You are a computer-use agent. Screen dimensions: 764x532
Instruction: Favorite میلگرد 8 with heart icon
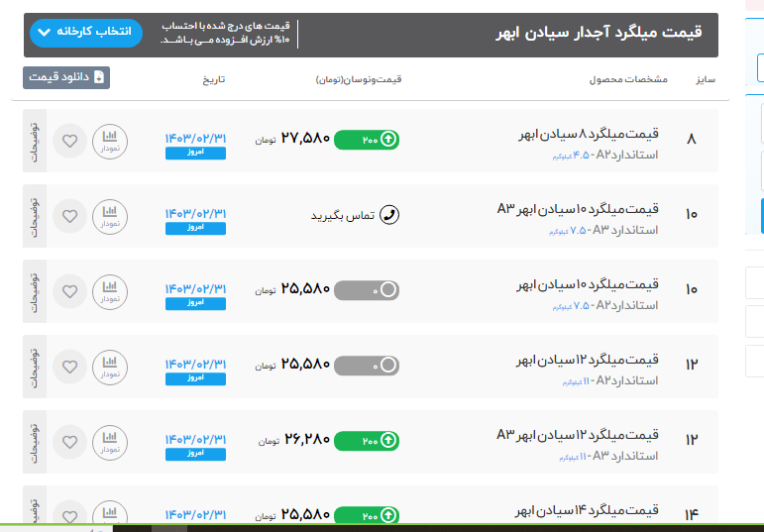[69, 142]
